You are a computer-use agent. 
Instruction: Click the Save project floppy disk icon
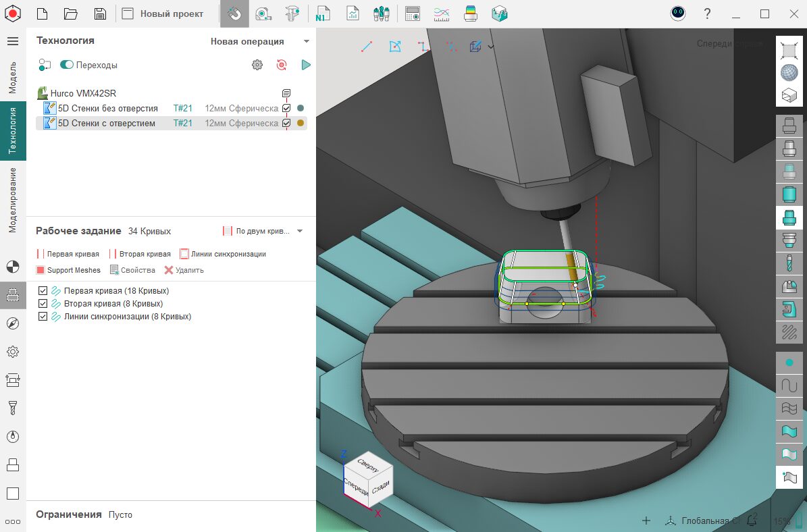pyautogui.click(x=100, y=14)
